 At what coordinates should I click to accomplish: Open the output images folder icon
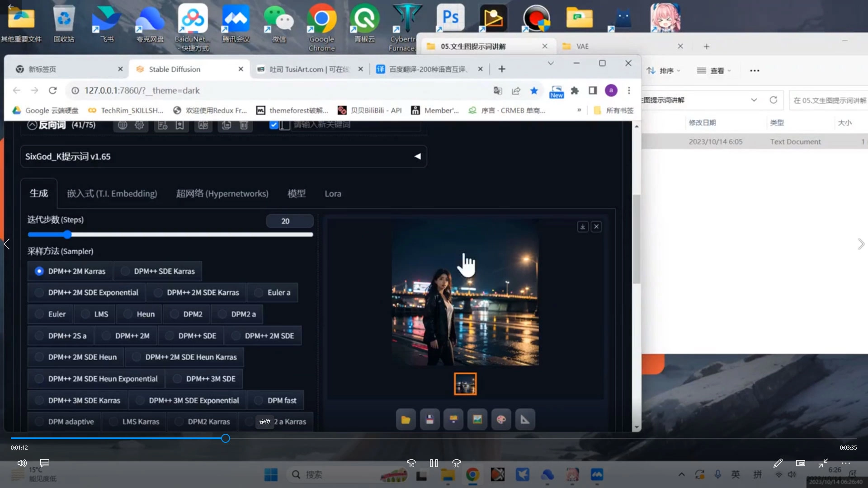(406, 420)
